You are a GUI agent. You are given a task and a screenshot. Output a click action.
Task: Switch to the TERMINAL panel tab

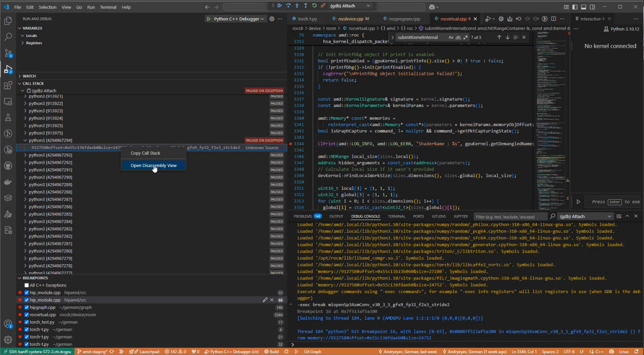coord(396,216)
